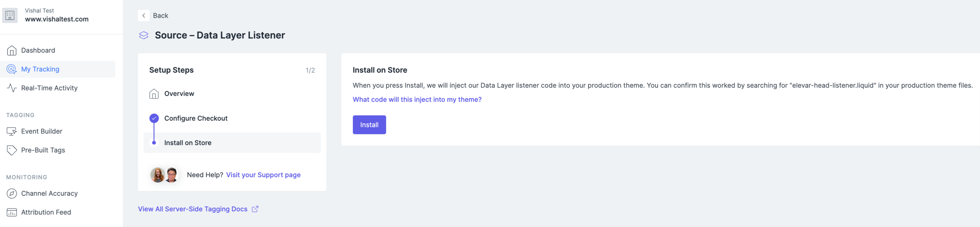This screenshot has height=227, width=980.
Task: Click the My Tracking target icon
Action: (x=12, y=69)
